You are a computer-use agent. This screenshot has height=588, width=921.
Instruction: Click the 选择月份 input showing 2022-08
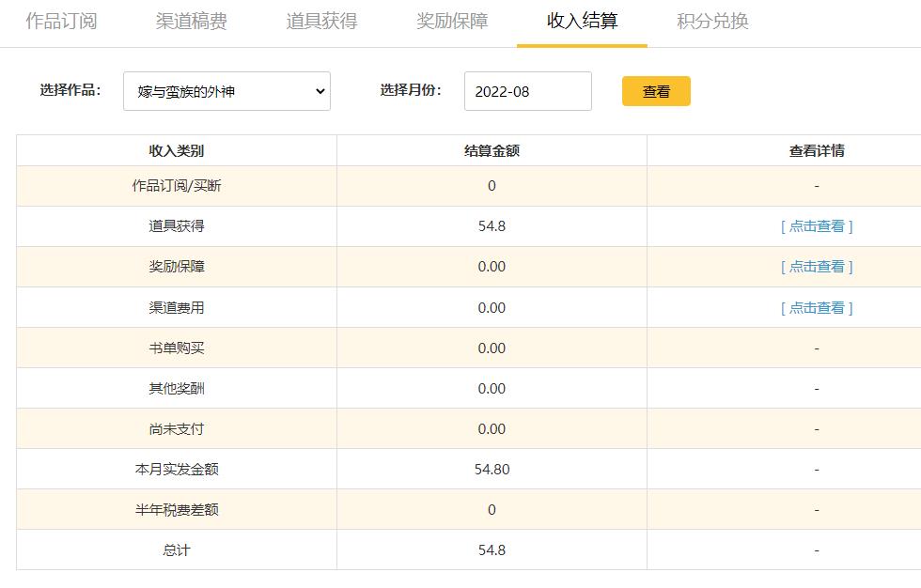click(x=527, y=90)
